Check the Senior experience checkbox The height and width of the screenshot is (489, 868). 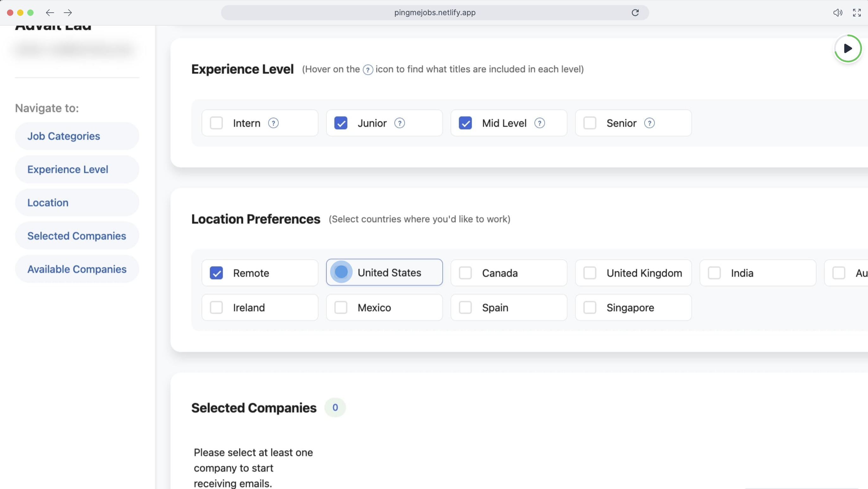[590, 123]
